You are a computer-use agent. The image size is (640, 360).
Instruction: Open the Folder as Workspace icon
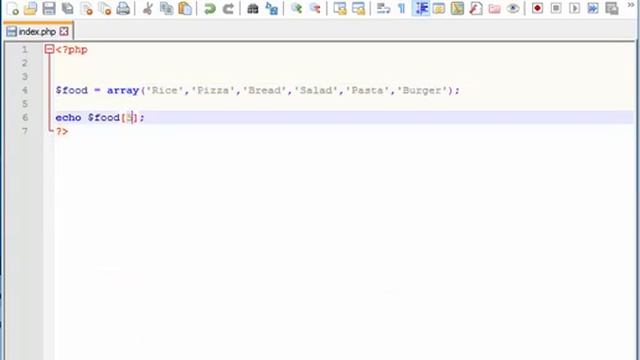coord(495,8)
